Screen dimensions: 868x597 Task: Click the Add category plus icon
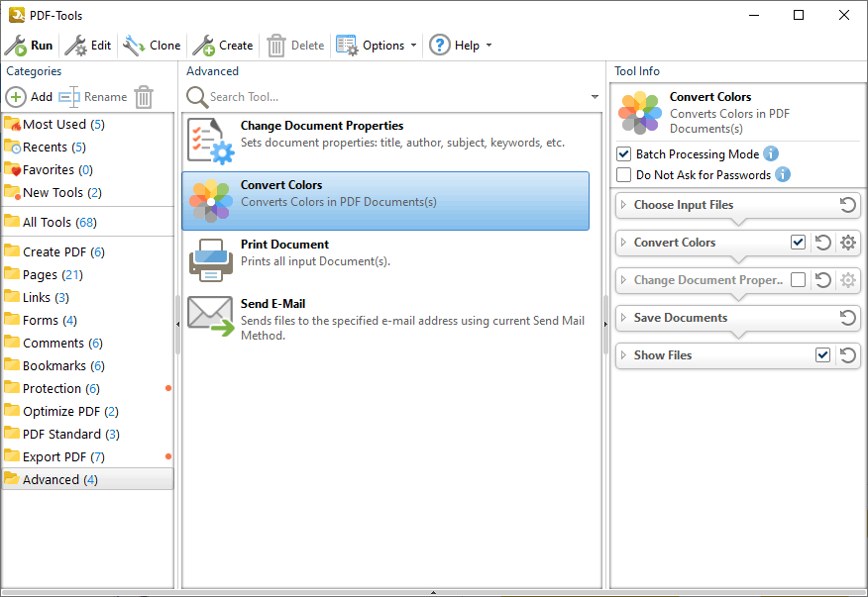click(x=16, y=97)
